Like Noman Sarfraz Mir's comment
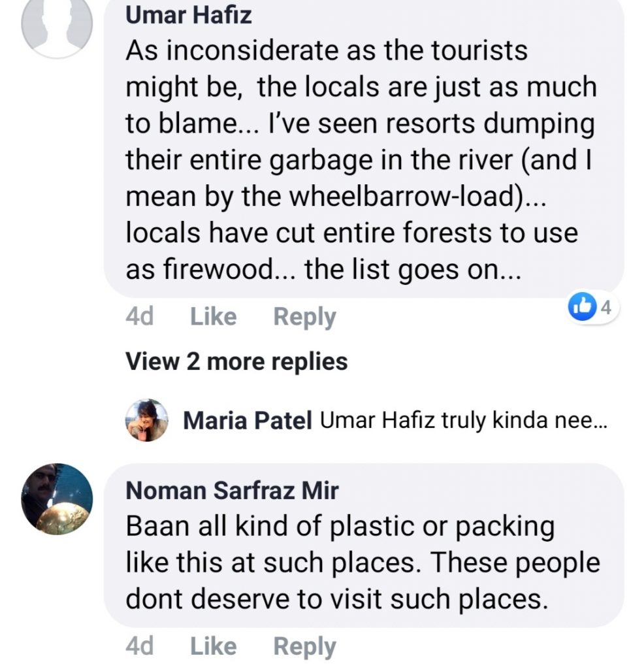The image size is (644, 669). click(x=213, y=646)
